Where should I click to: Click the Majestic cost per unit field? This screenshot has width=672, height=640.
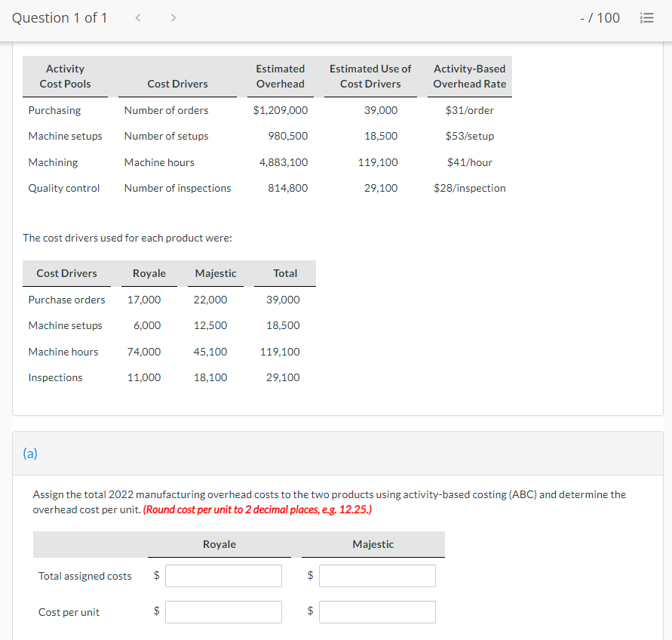377,611
